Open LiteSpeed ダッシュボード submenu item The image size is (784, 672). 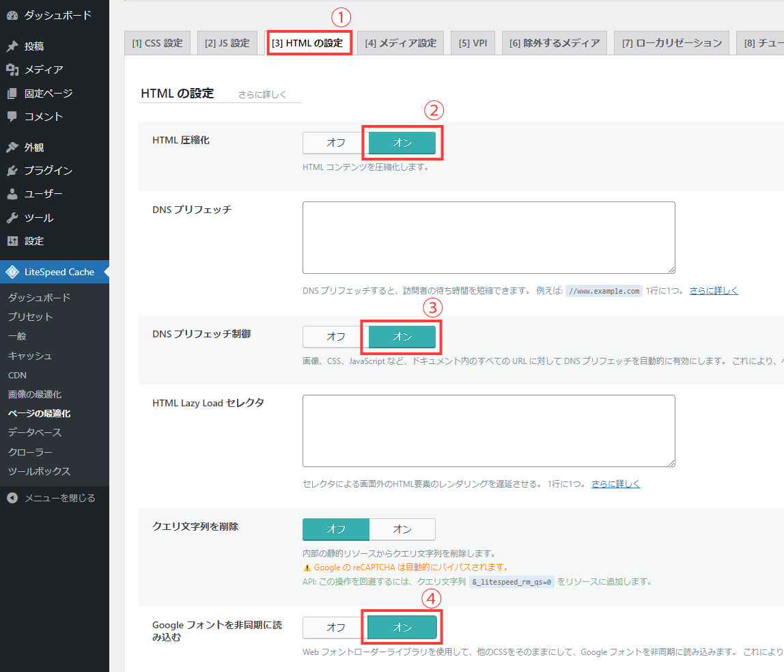(x=55, y=298)
